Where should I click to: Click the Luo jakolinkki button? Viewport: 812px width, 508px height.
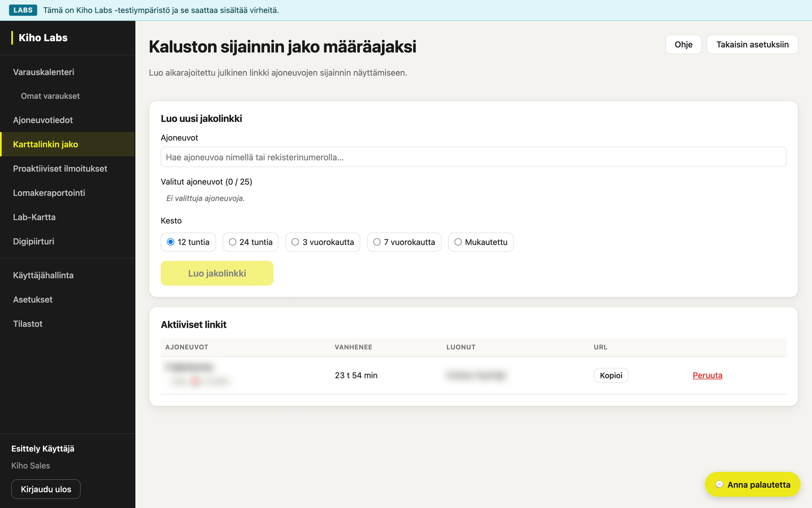pyautogui.click(x=217, y=273)
